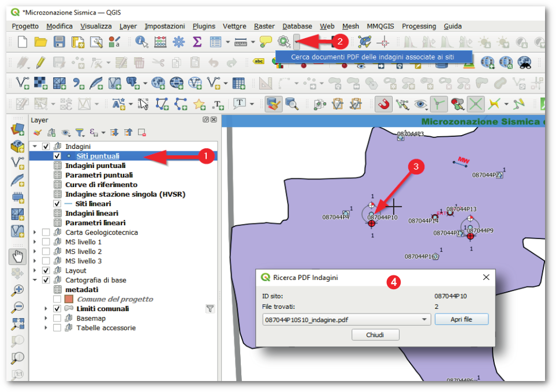Open the Layer menu
This screenshot has width=556, height=392.
128,26
